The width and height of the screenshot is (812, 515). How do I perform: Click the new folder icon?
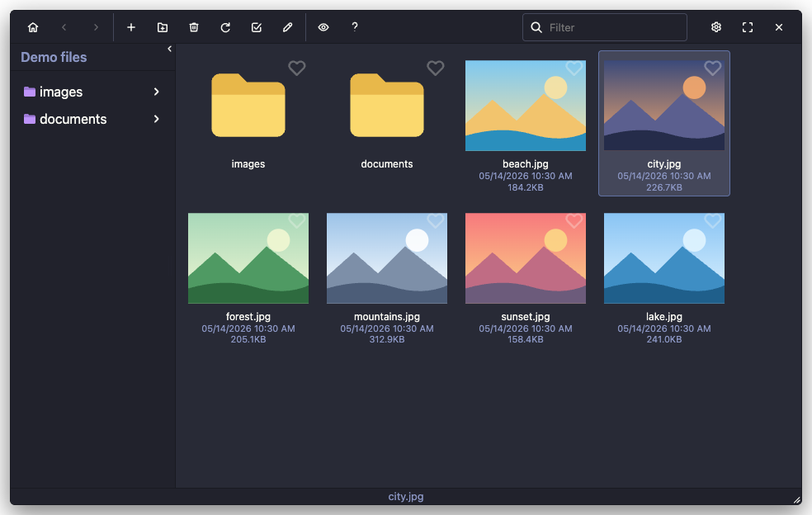tap(163, 27)
